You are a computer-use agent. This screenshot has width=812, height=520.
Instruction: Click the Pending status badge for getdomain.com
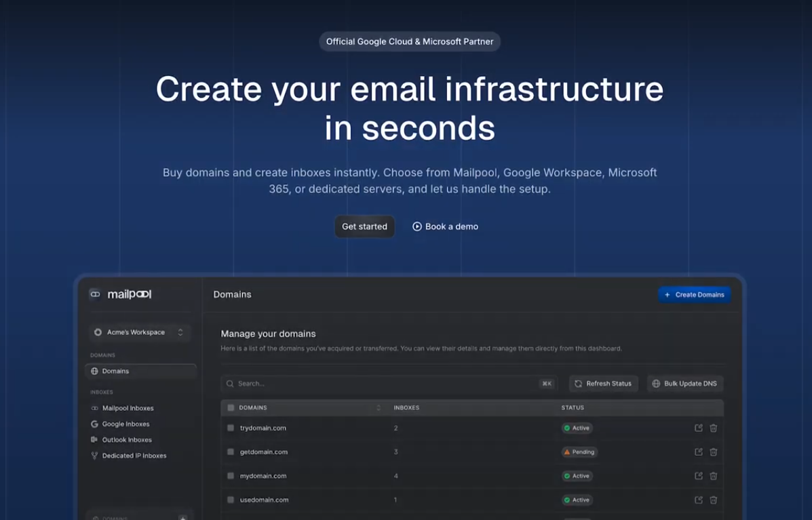[x=579, y=452]
